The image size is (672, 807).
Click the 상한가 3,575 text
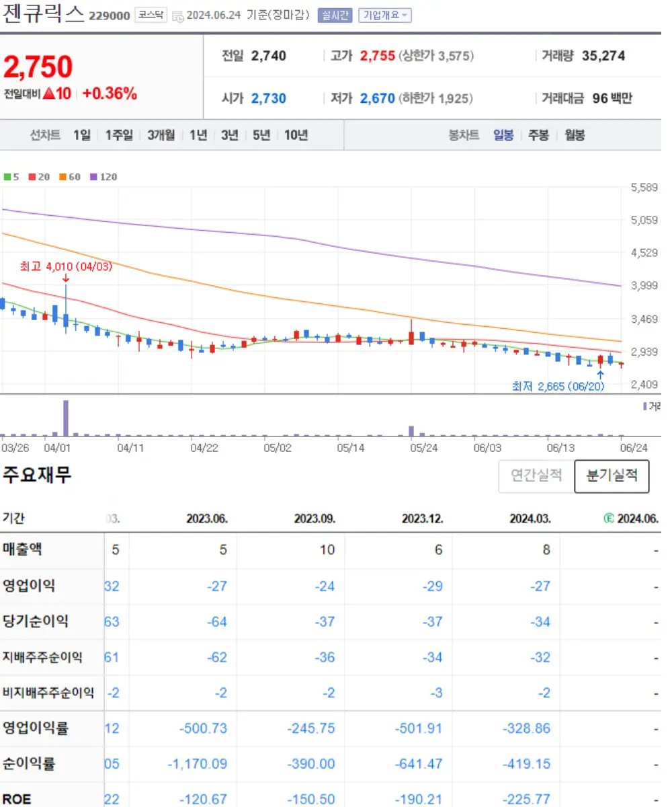(437, 56)
